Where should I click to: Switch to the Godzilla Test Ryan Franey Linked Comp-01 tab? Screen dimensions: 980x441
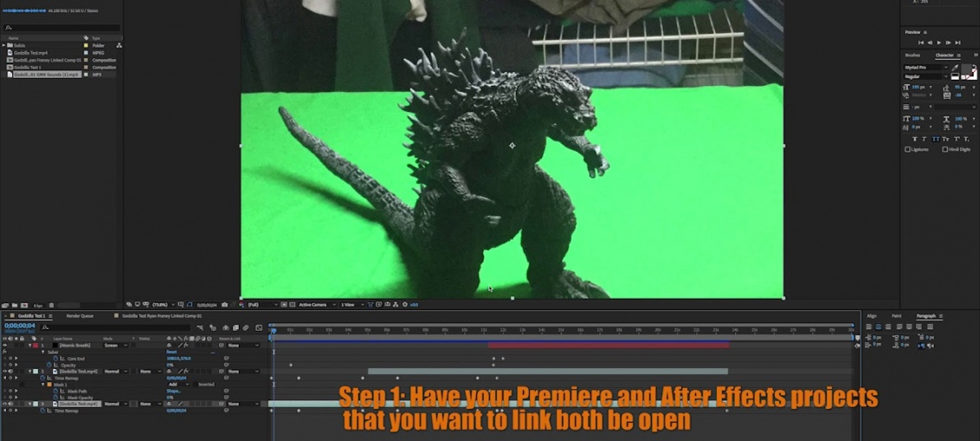162,316
